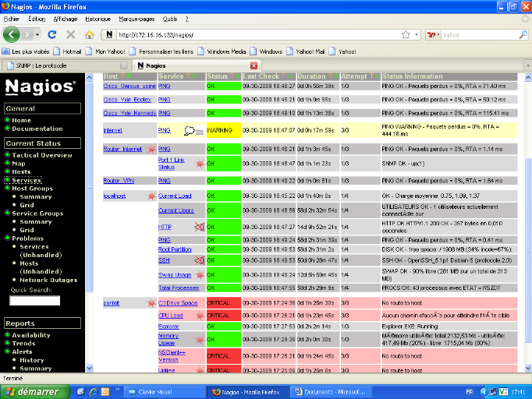532x399 pixels.
Task: Click the comment icon on Internet PING service
Action: [190, 130]
